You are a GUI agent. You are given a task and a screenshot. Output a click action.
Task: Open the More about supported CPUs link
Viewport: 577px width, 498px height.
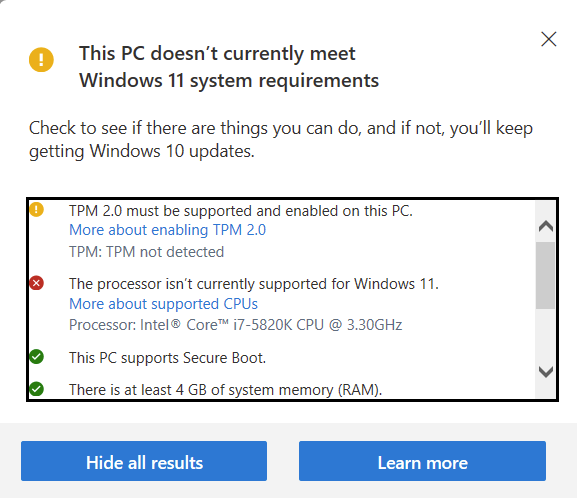(x=163, y=304)
